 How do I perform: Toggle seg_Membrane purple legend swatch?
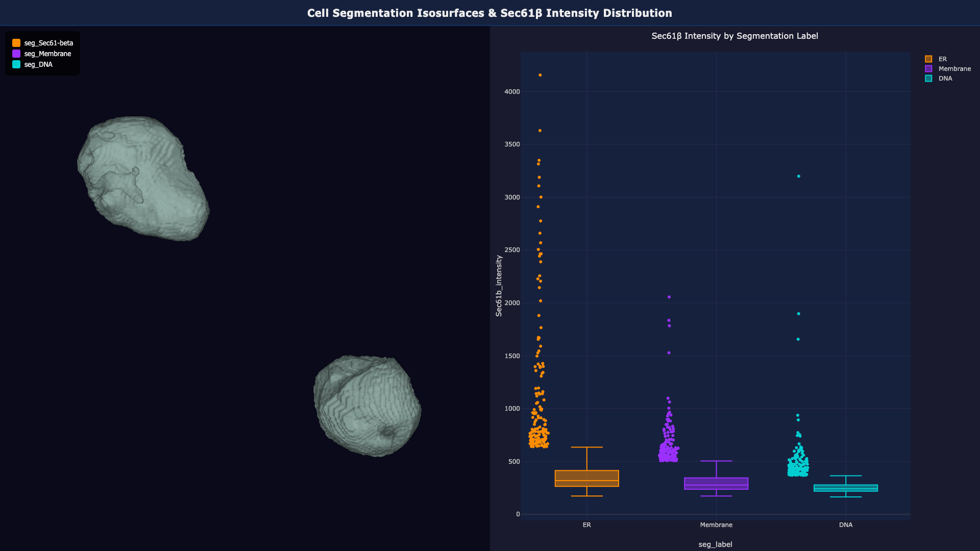(x=16, y=54)
